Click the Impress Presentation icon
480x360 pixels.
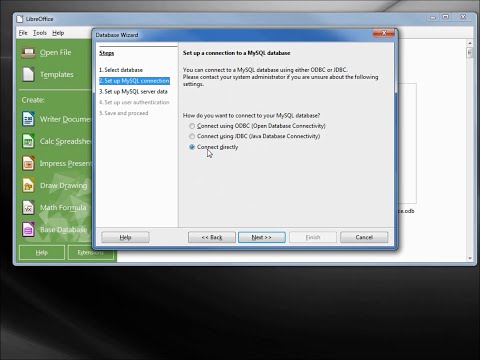tap(28, 163)
